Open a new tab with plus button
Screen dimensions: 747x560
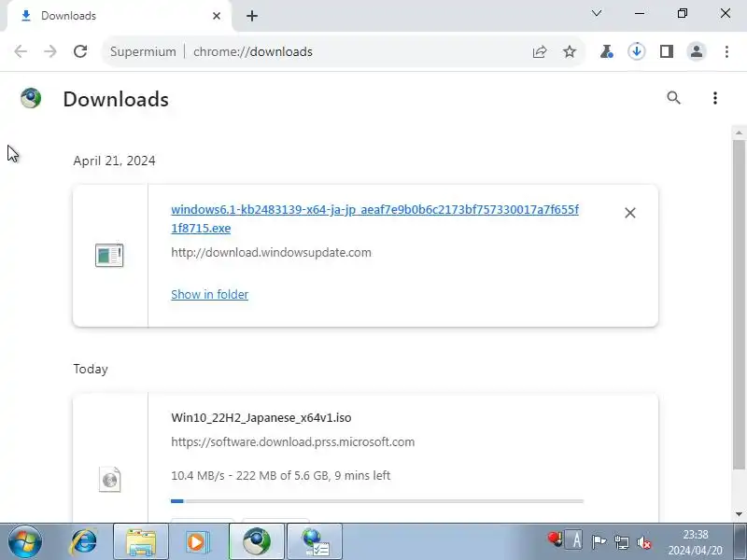252,16
